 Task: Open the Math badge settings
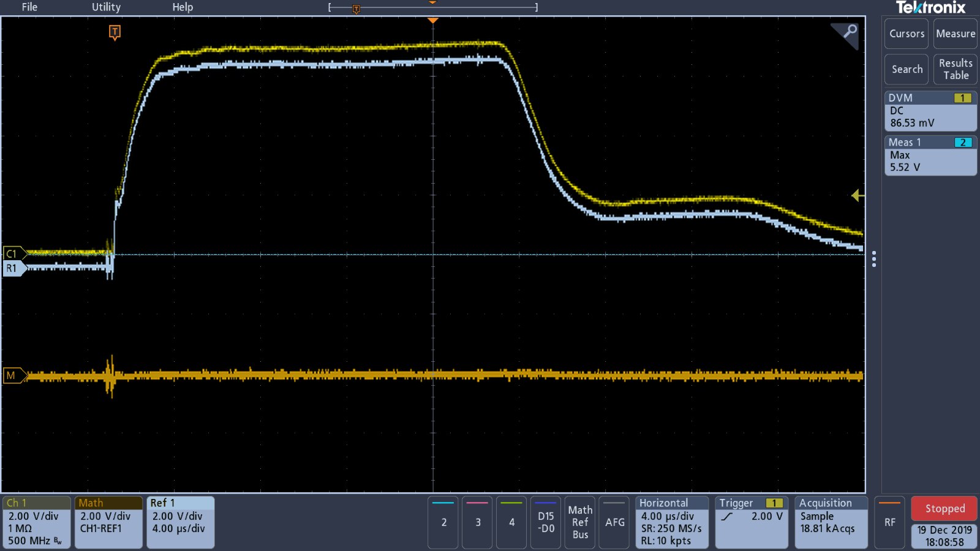(107, 522)
